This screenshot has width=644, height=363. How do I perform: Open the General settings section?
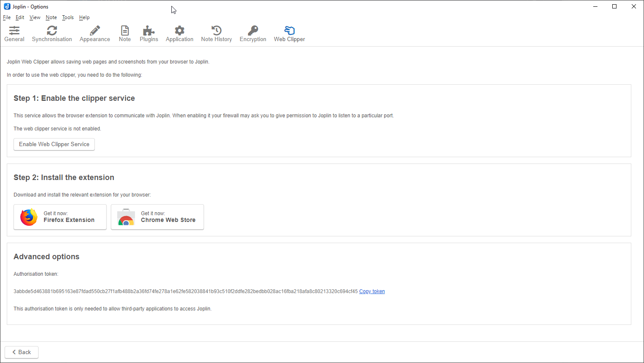pyautogui.click(x=14, y=34)
